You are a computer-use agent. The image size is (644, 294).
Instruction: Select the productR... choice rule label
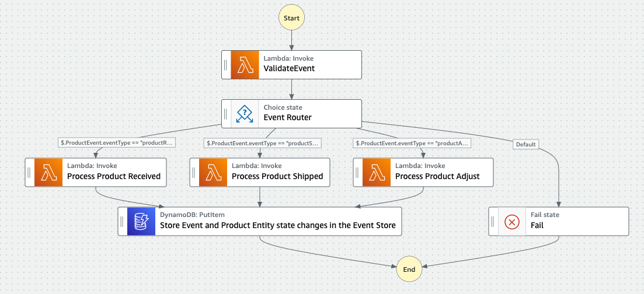(x=117, y=142)
